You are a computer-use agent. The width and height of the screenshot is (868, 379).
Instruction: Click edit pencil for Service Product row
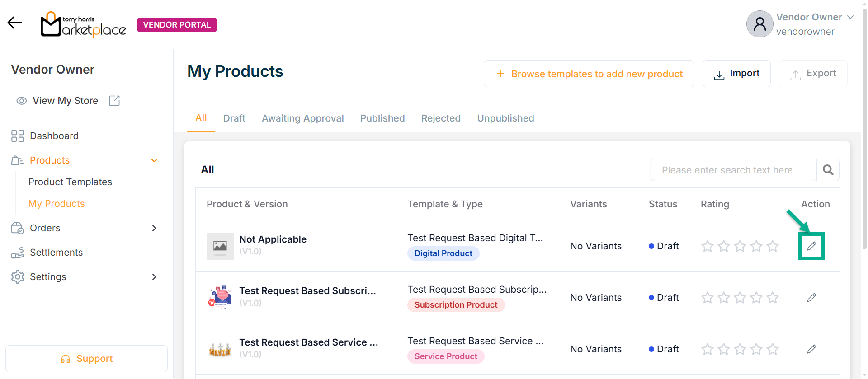[x=811, y=349]
